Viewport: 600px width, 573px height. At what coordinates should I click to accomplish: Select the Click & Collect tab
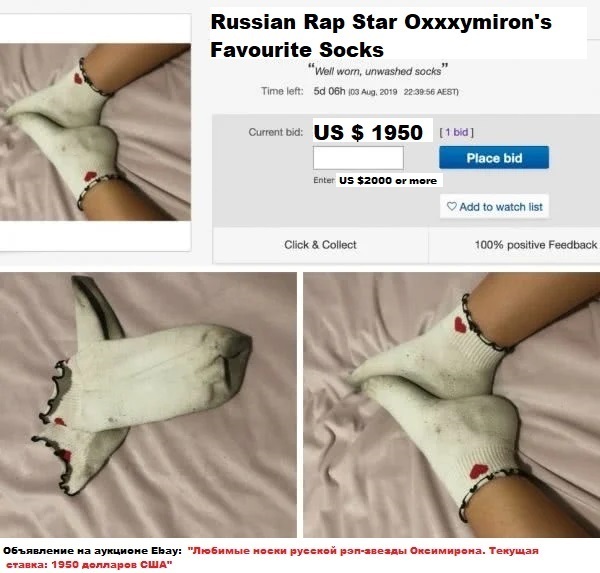point(320,245)
